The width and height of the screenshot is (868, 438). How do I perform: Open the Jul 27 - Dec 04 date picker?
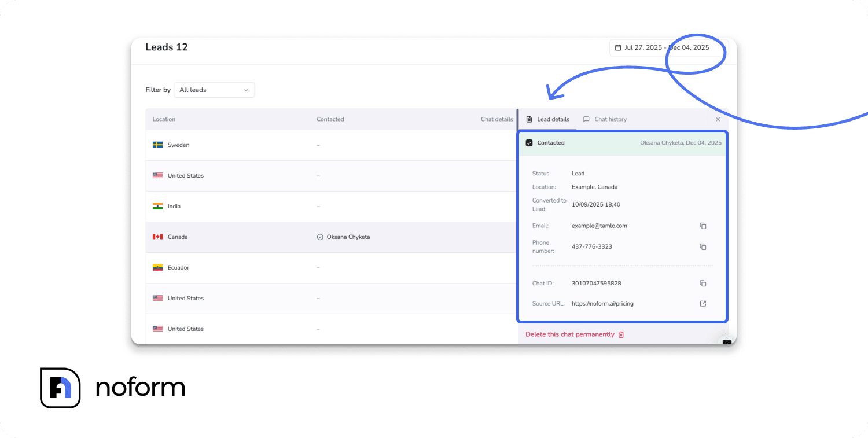coord(665,47)
